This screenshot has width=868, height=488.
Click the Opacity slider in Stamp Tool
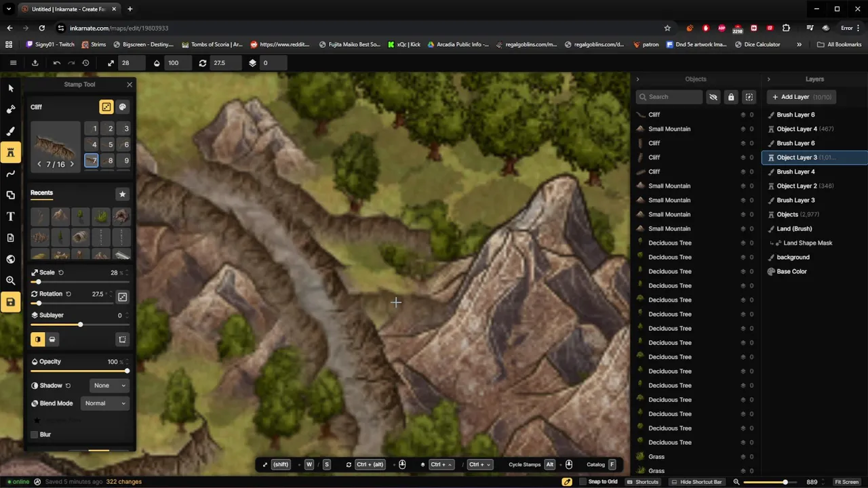click(x=79, y=371)
